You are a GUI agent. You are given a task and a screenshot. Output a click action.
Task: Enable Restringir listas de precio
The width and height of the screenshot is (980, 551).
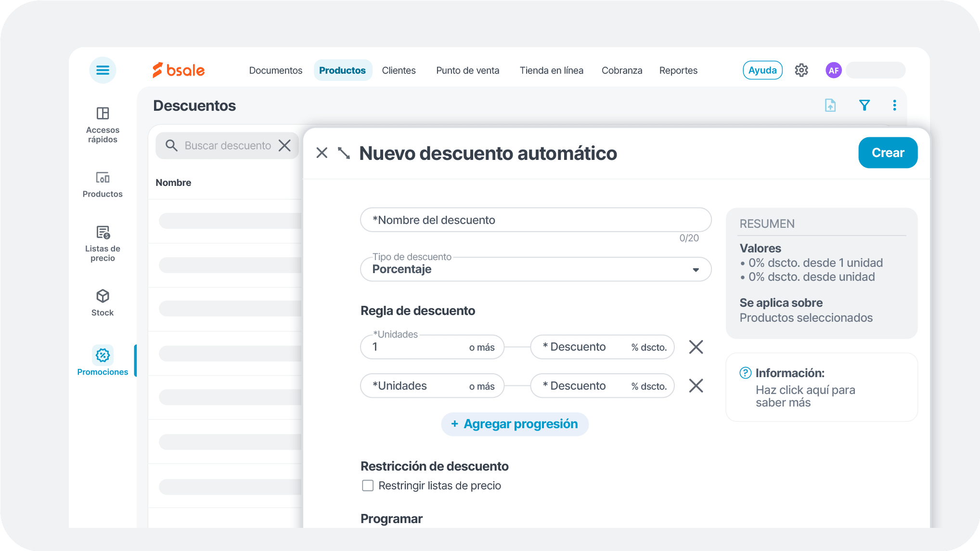pyautogui.click(x=367, y=485)
